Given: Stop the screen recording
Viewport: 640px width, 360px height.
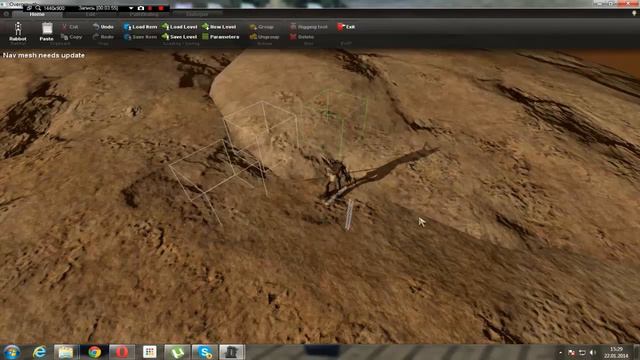Looking at the screenshot, I should [x=161, y=8].
